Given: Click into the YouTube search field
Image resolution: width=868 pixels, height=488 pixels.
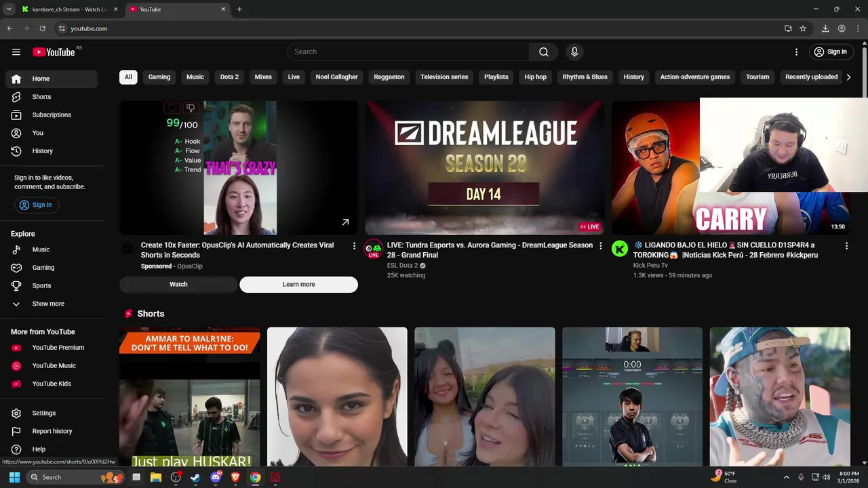Looking at the screenshot, I should 408,52.
